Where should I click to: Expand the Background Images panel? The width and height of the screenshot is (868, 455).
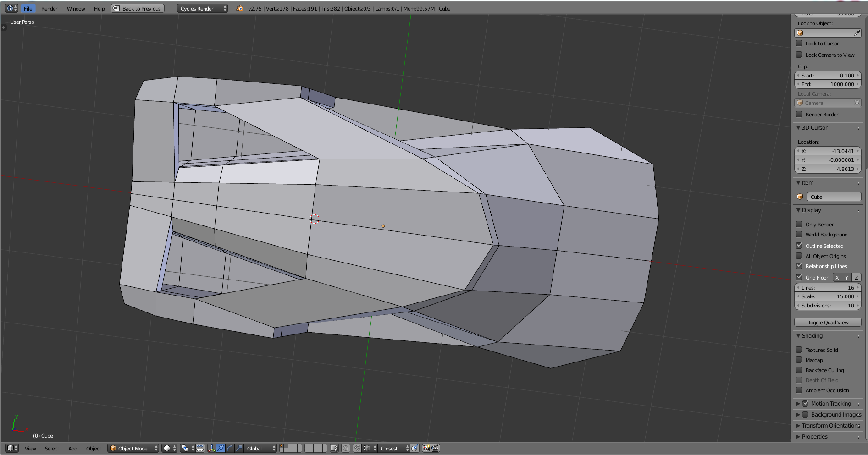coord(798,415)
